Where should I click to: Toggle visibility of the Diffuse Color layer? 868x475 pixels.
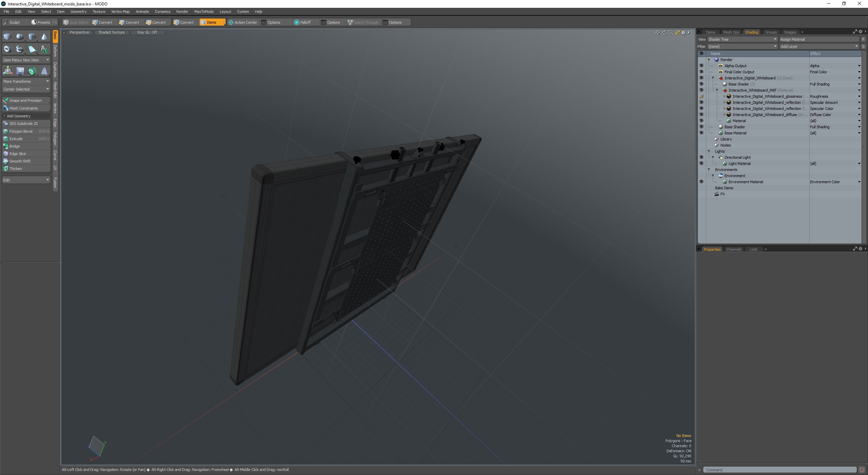click(x=701, y=115)
